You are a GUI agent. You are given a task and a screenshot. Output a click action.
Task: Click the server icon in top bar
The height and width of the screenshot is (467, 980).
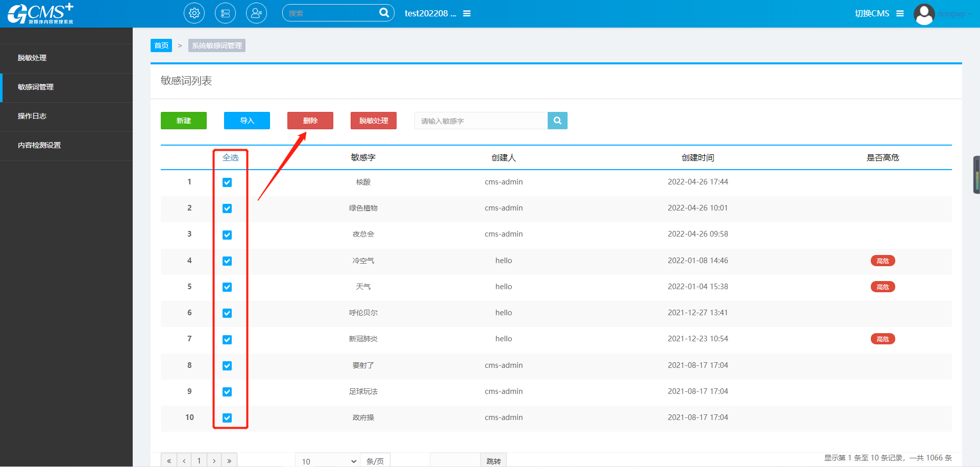(225, 13)
